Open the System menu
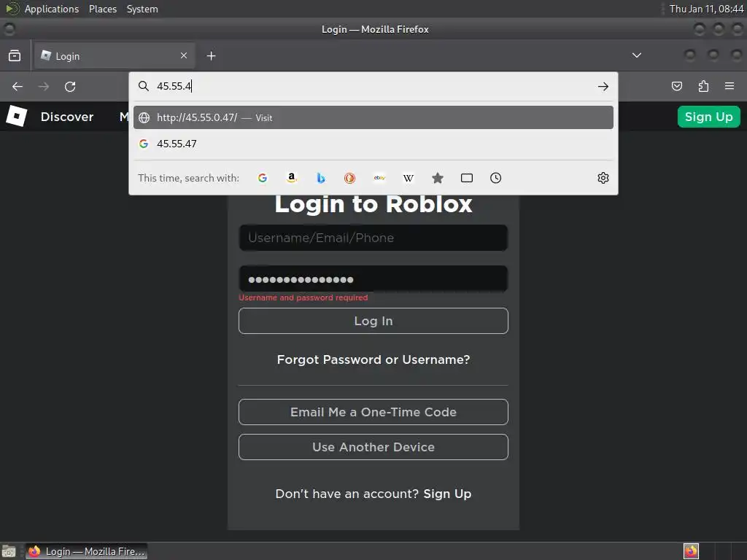The width and height of the screenshot is (747, 560). [142, 9]
